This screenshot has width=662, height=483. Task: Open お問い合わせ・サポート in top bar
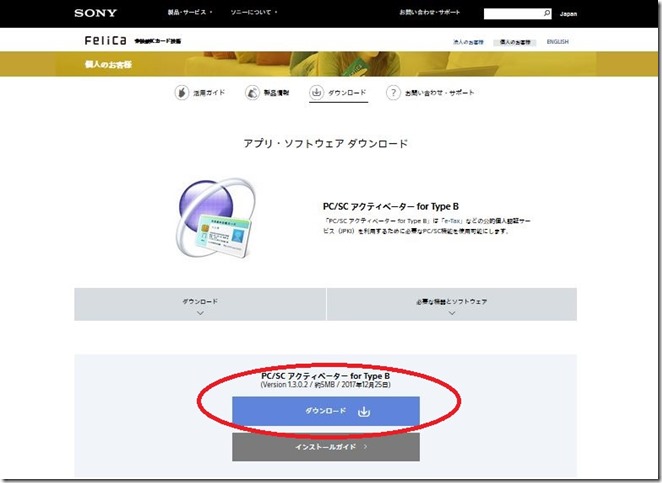click(429, 12)
